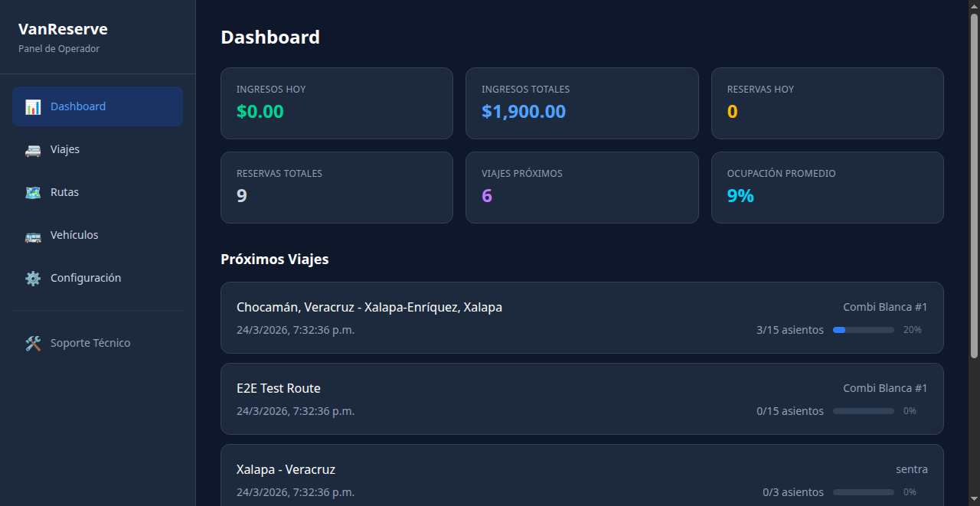Click the Ocupación Promedio card
The width and height of the screenshot is (980, 506).
pyautogui.click(x=827, y=188)
